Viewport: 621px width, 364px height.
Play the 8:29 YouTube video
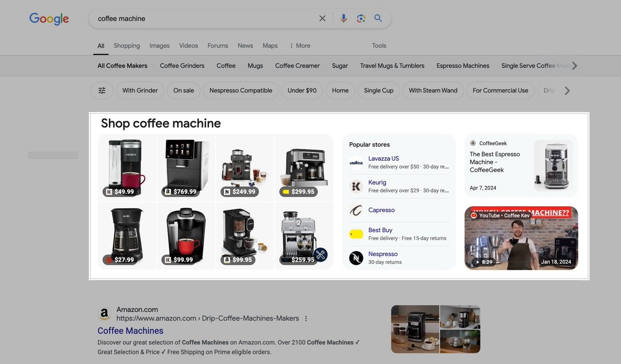(x=521, y=238)
